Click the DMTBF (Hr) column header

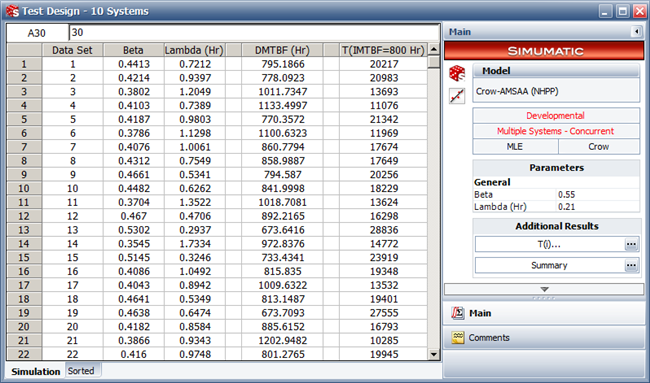tap(282, 50)
